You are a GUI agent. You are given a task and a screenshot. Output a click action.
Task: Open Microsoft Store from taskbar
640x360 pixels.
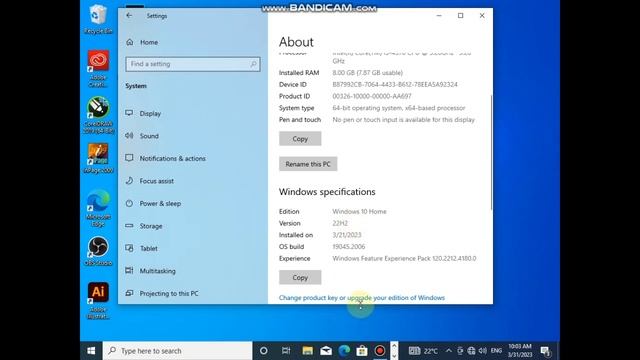pos(362,351)
